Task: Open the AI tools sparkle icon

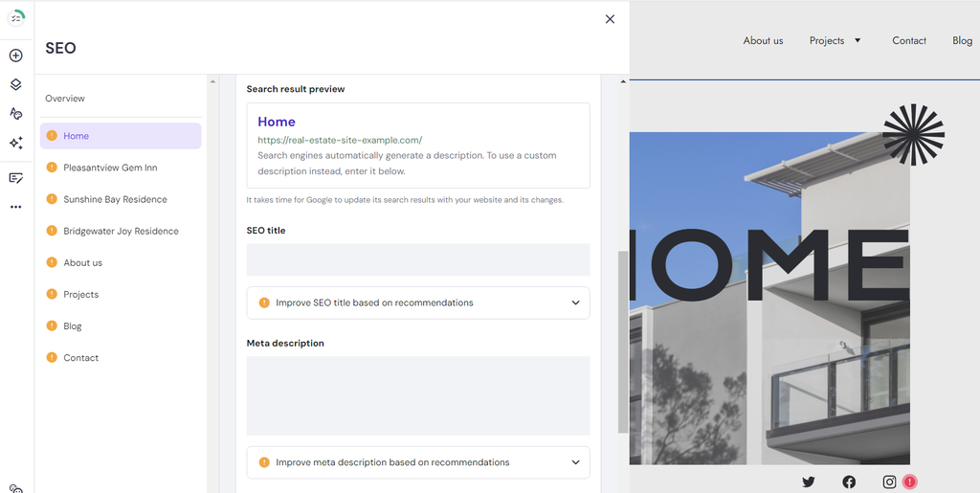Action: click(16, 143)
